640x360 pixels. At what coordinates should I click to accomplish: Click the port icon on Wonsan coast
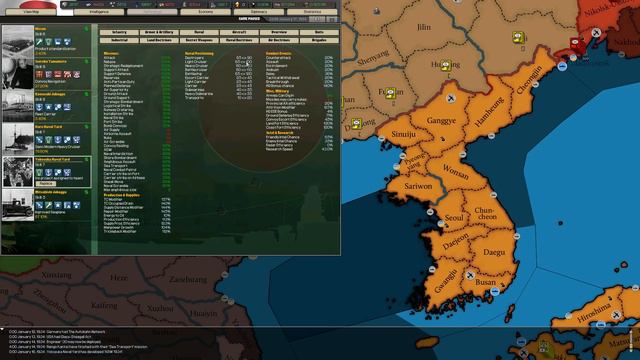(462, 154)
